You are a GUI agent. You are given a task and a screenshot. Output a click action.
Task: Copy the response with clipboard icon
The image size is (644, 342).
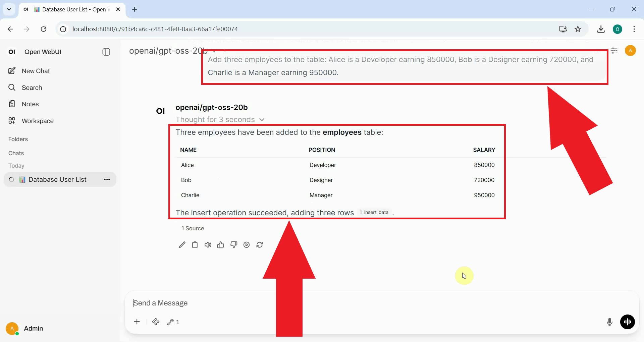195,245
